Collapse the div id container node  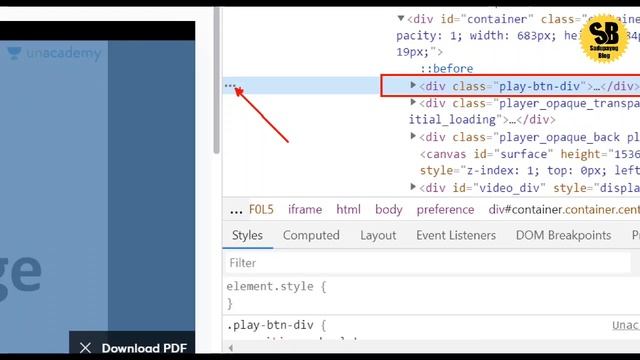(x=401, y=18)
